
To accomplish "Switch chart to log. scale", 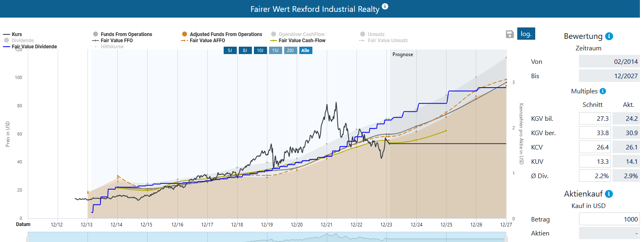I will (x=526, y=34).
